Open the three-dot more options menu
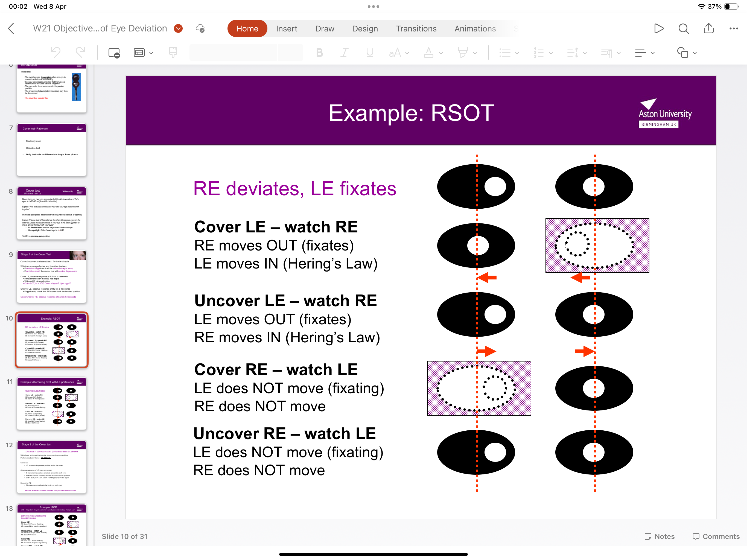 click(x=734, y=29)
